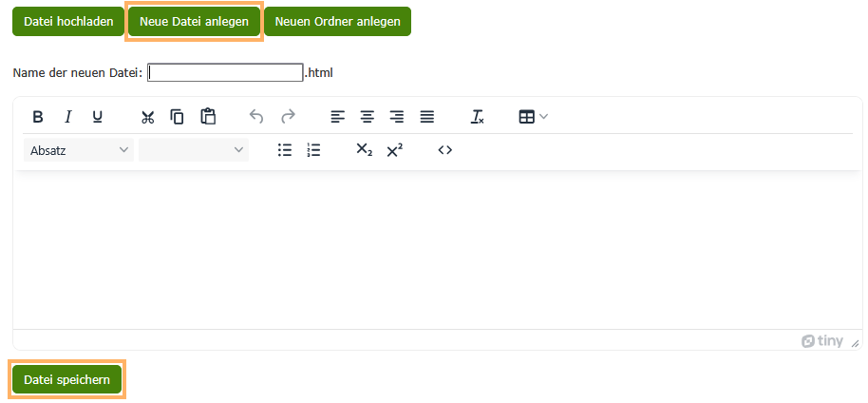Viewport: 868px width, 403px height.
Task: Toggle italic text formatting
Action: [67, 117]
